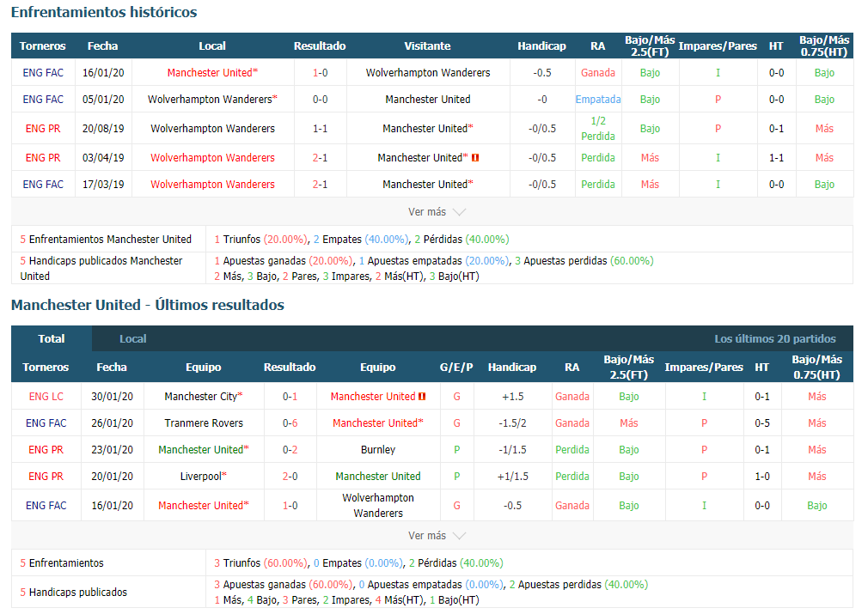
Task: Select '3 Triunfos (60.00%)' summary text
Action: (260, 562)
